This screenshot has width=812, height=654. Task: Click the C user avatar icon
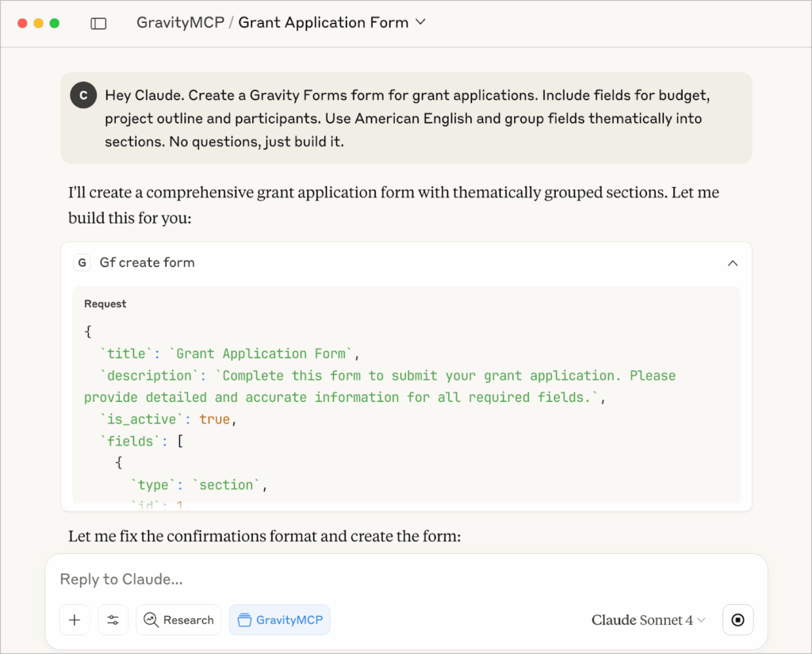[x=83, y=95]
